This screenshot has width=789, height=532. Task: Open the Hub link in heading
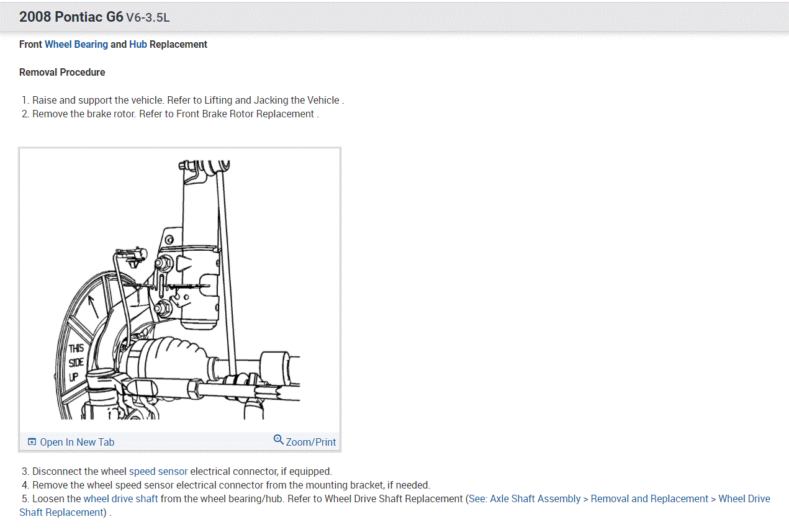point(138,45)
